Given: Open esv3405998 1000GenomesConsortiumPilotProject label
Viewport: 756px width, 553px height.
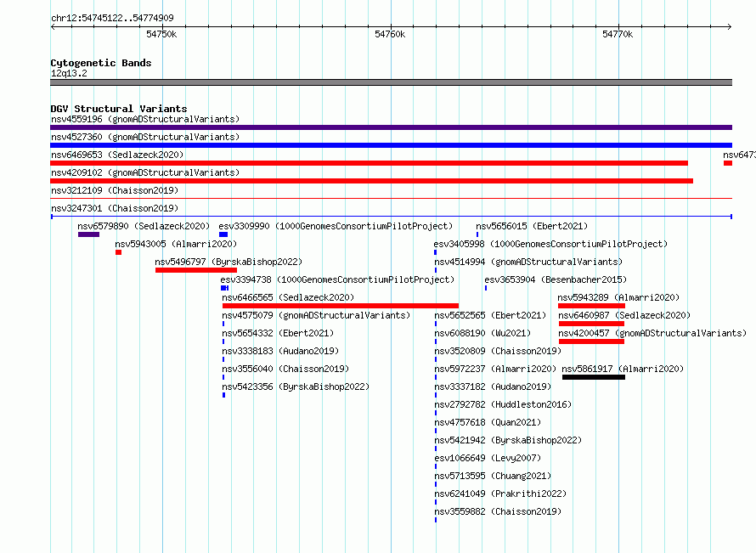Looking at the screenshot, I should (550, 244).
